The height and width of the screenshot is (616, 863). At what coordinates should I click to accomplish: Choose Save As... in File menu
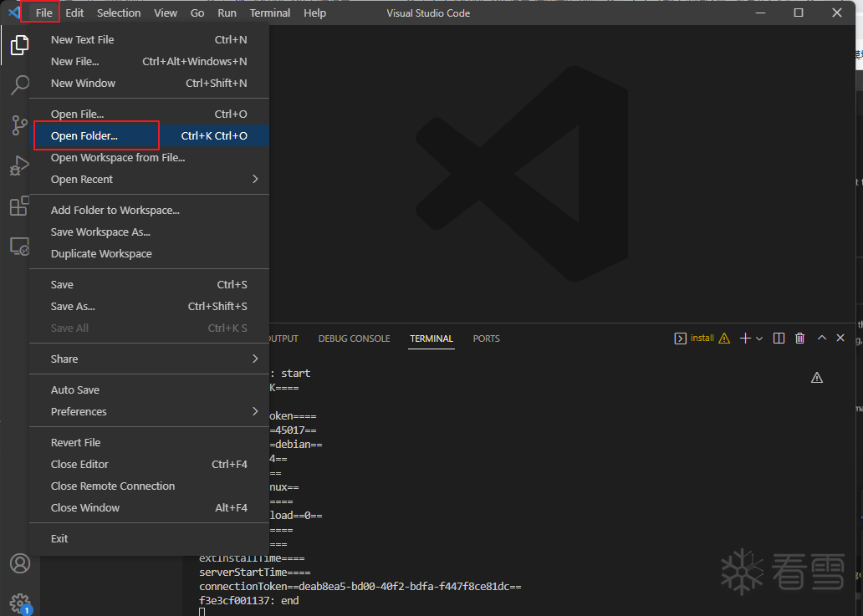tap(149, 307)
